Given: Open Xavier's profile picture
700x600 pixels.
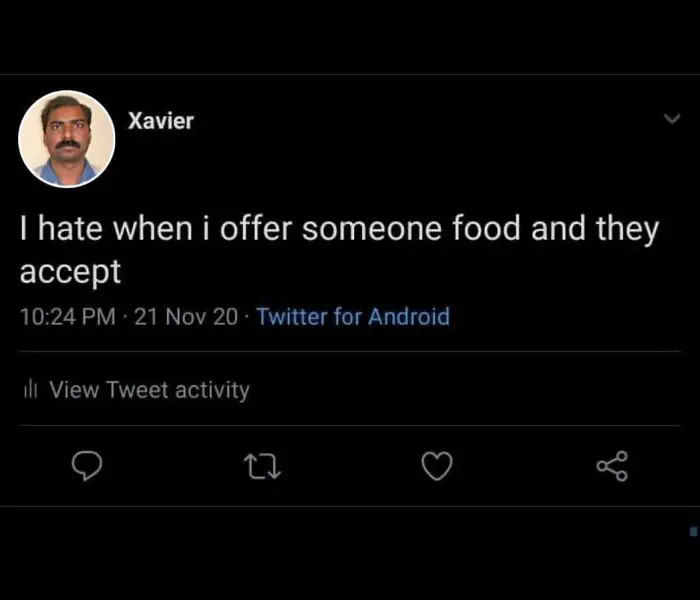Looking at the screenshot, I should [67, 139].
